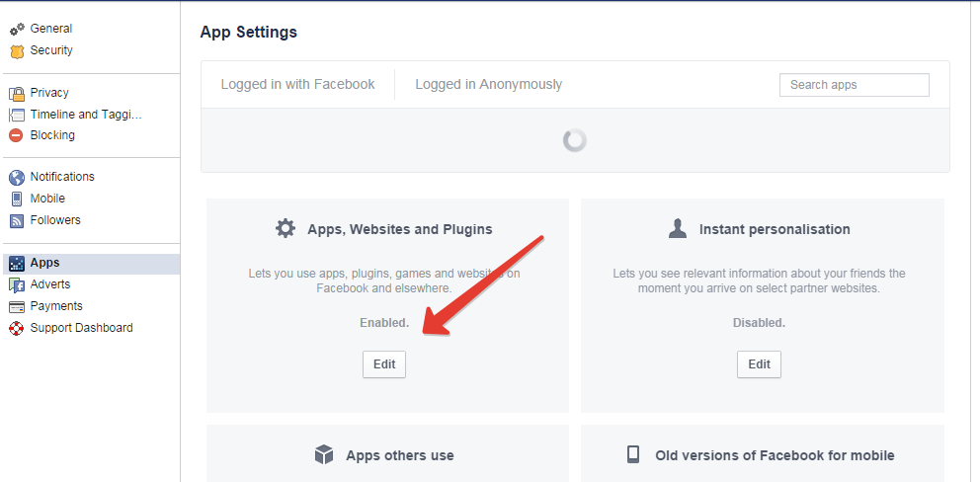980x482 pixels.
Task: Click the Support Dashboard lifebuoy icon
Action: (x=17, y=329)
